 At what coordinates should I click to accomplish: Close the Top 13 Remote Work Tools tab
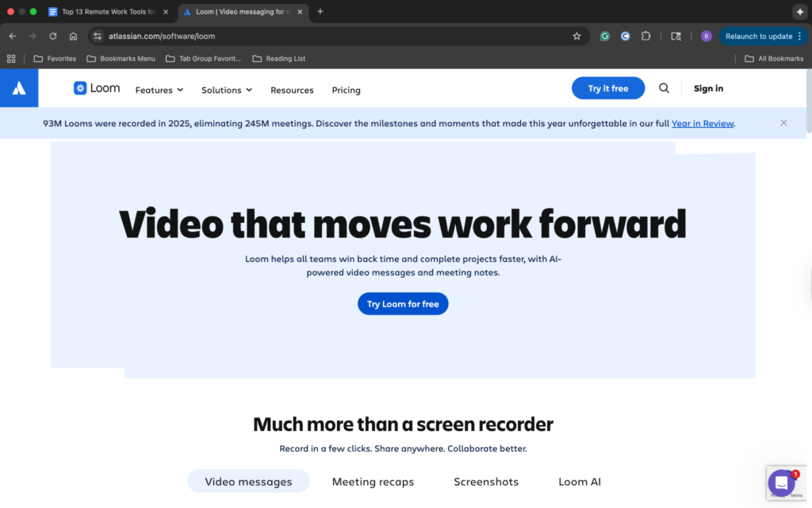(166, 12)
